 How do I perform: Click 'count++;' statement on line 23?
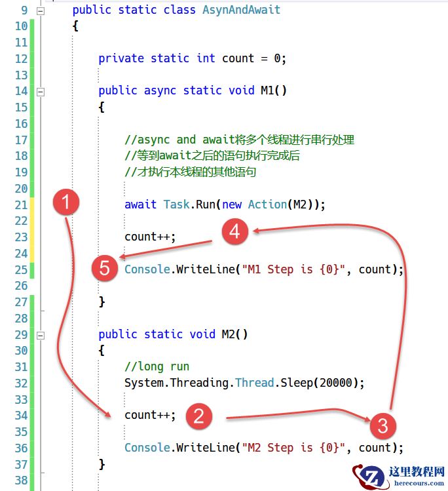pyautogui.click(x=150, y=237)
